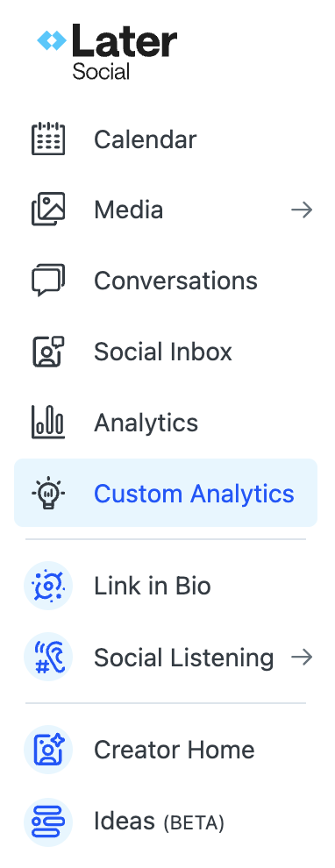
Task: Open Ideas (BETA) text label
Action: pyautogui.click(x=159, y=822)
